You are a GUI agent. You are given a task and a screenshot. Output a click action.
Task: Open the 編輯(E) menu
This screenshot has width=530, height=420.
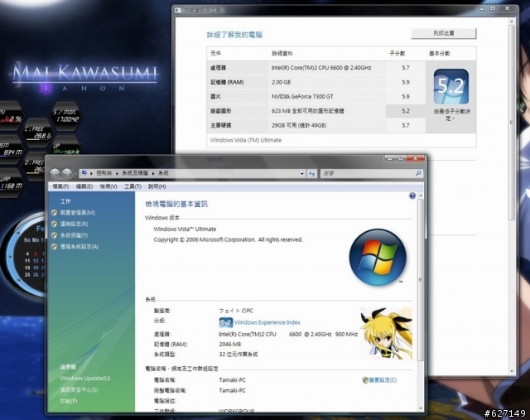coord(84,186)
